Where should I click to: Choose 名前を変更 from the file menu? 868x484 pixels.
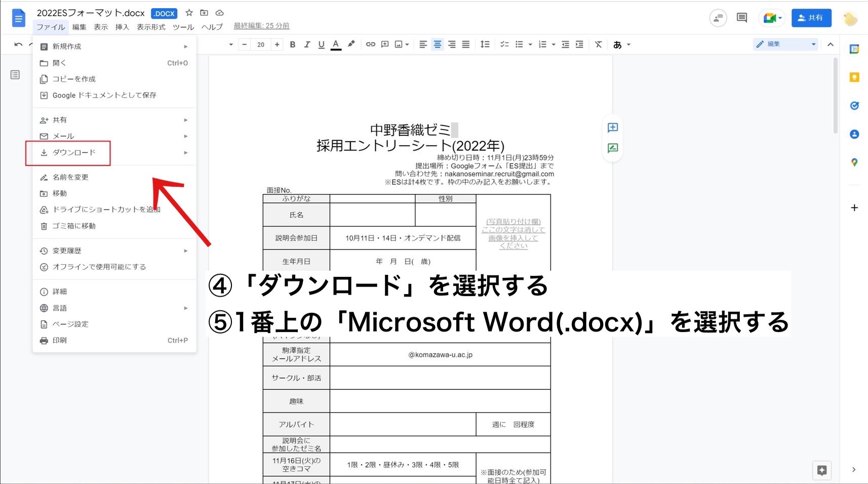click(114, 177)
